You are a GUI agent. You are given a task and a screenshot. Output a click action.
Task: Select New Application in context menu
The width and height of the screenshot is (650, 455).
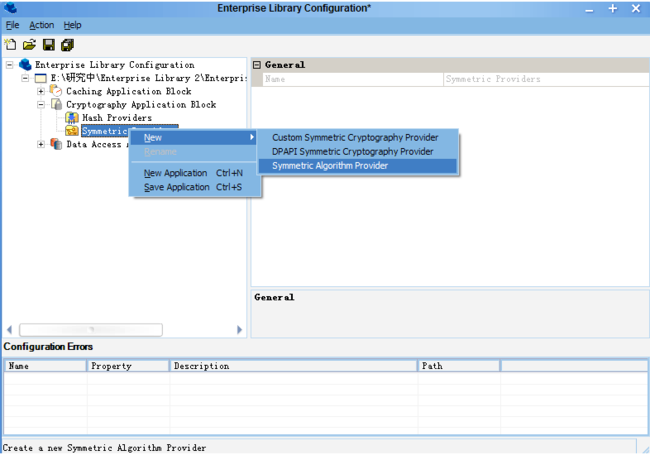pos(193,173)
